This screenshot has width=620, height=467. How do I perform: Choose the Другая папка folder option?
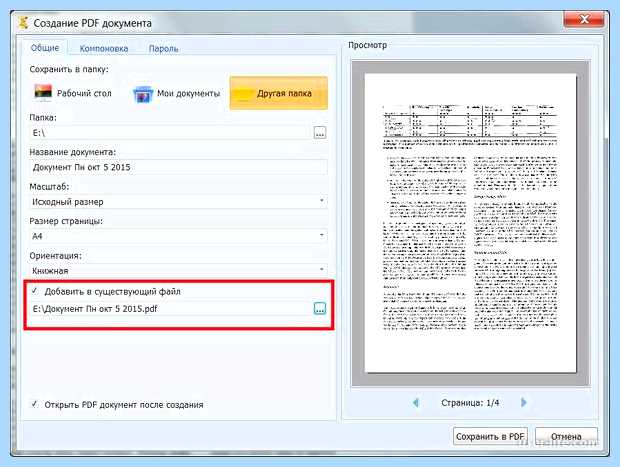(x=278, y=93)
